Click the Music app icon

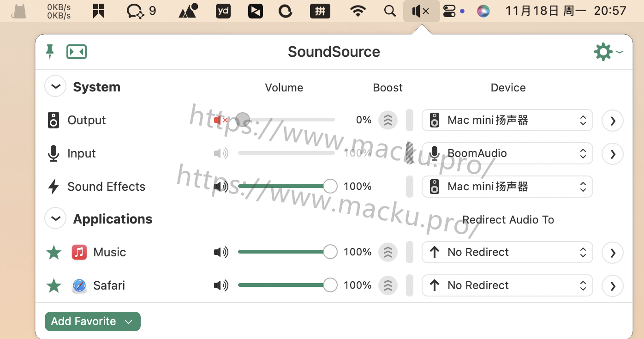coord(79,252)
